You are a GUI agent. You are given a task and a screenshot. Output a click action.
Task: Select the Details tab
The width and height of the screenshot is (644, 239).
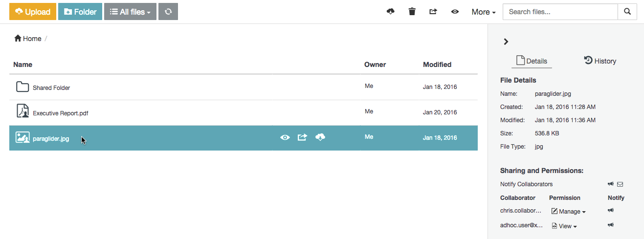[532, 61]
